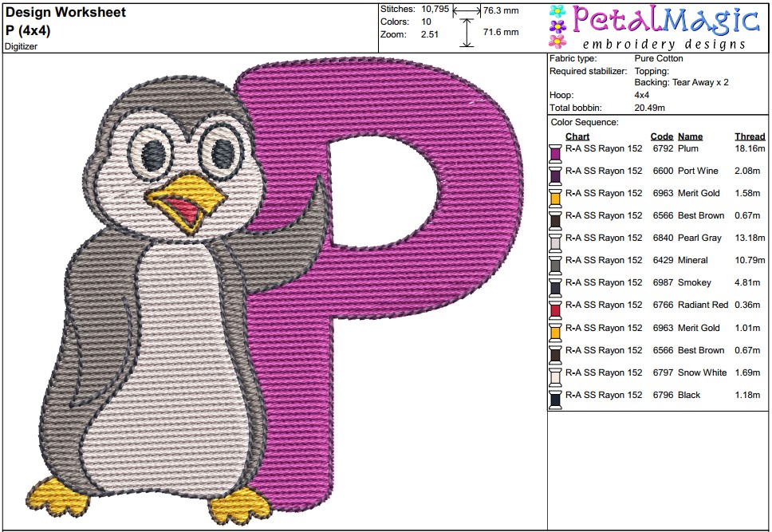Screen dimensions: 772x532
Task: Click thread code 6792
Action: coord(663,148)
